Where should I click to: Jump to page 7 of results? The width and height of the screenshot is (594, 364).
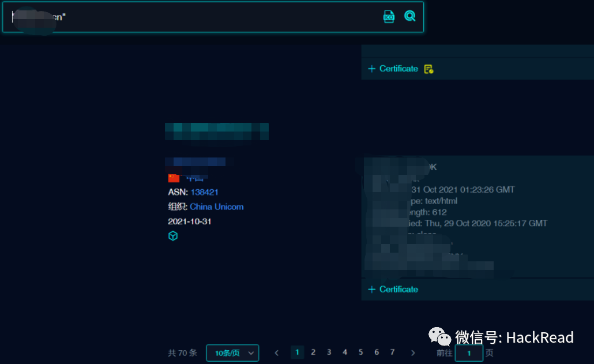pyautogui.click(x=392, y=352)
